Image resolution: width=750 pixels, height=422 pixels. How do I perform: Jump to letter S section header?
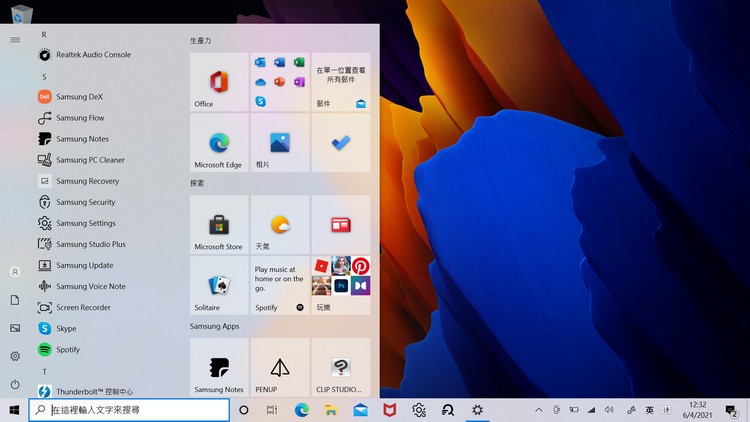click(x=44, y=77)
